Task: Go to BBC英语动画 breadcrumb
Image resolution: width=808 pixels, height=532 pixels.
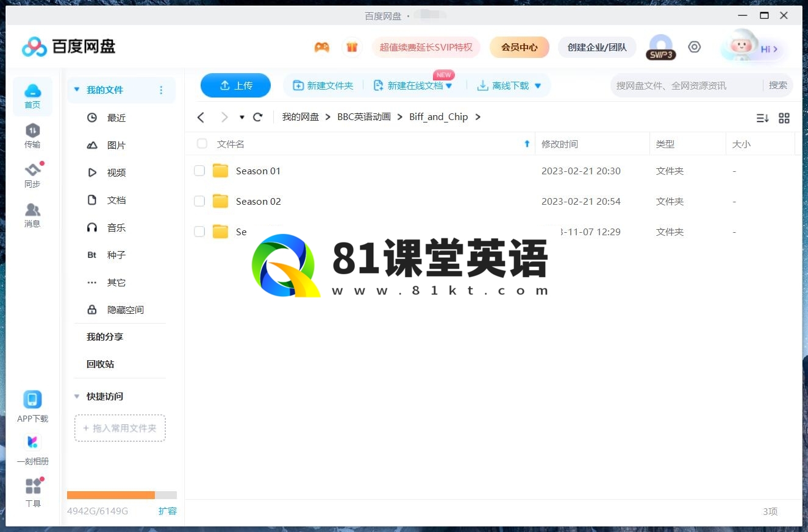Action: click(364, 117)
